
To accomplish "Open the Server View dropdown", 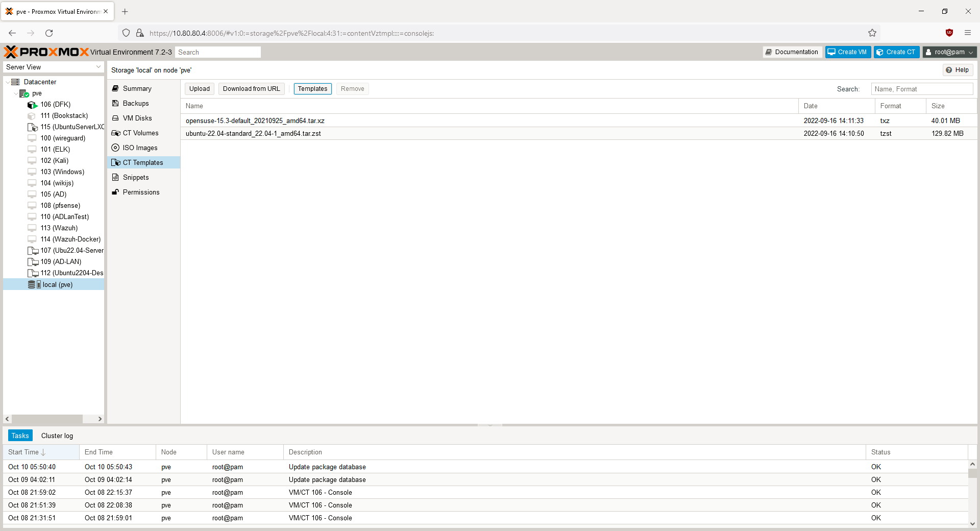I will coord(98,67).
